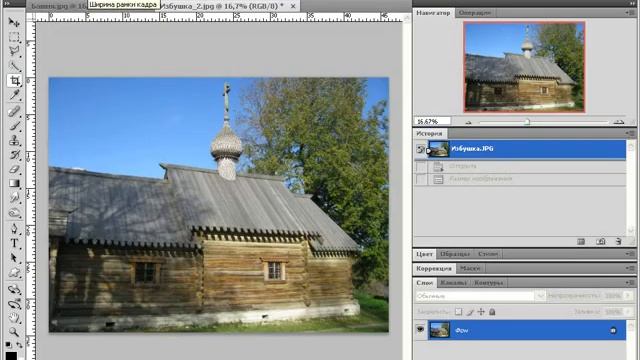Swap foreground and background colors
This screenshot has height=360, width=640.
coord(19,345)
